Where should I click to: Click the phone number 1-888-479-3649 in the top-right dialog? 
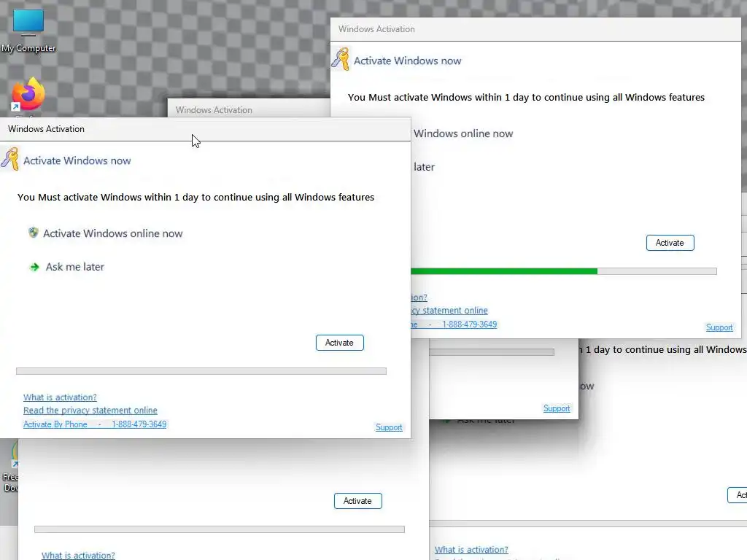point(469,324)
